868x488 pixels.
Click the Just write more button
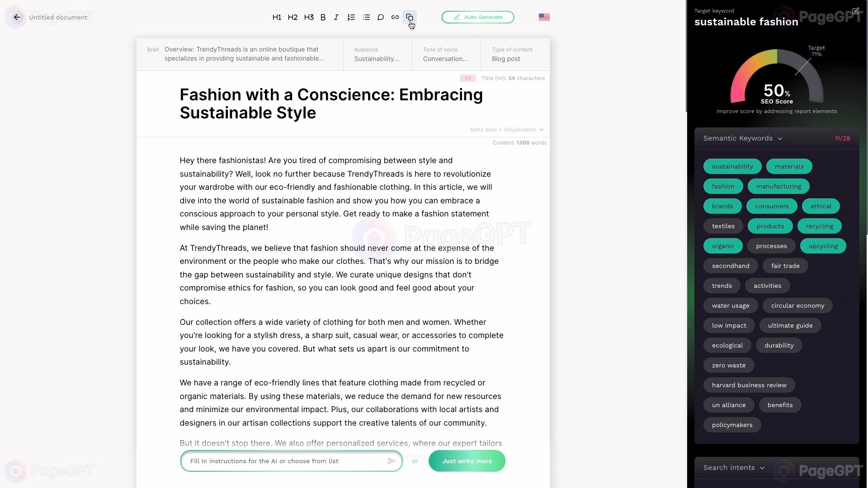pyautogui.click(x=468, y=460)
